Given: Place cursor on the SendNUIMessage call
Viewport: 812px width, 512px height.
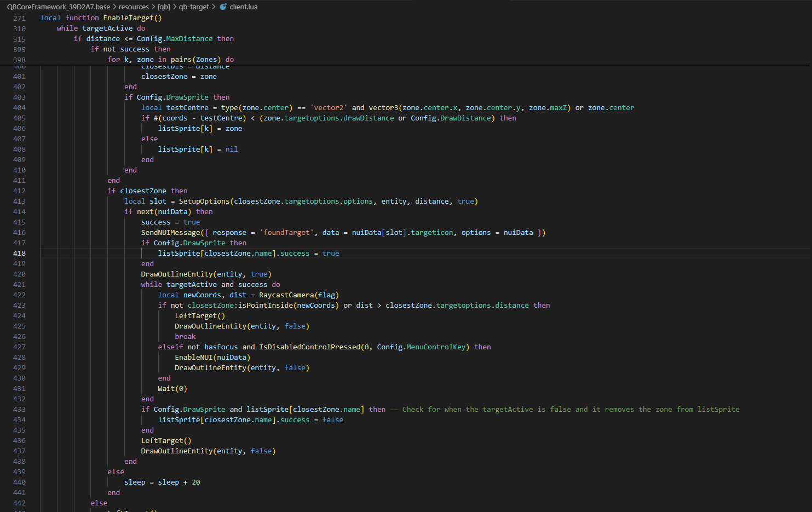Looking at the screenshot, I should (x=170, y=232).
